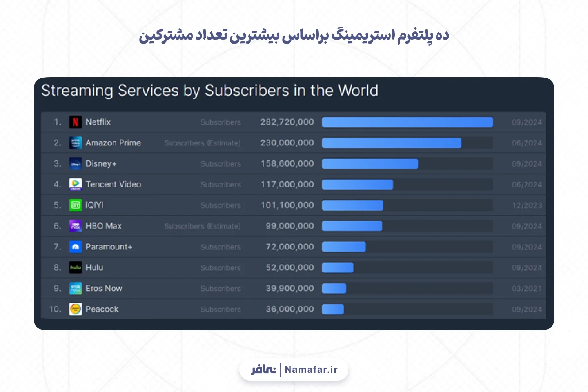Click the Amazon Prime subscriber bar
Screen dimensions: 588x392
point(392,143)
